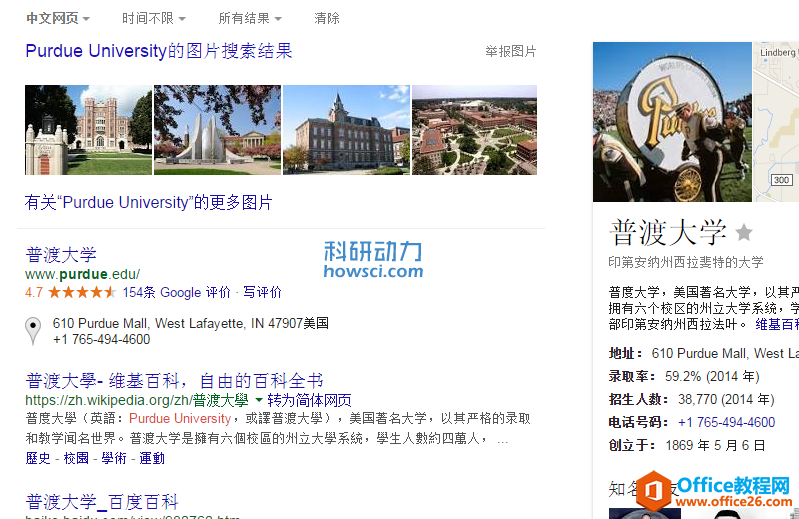The width and height of the screenshot is (799, 519).
Task: Open the Purdue drum knowledge panel photo
Action: coord(672,122)
